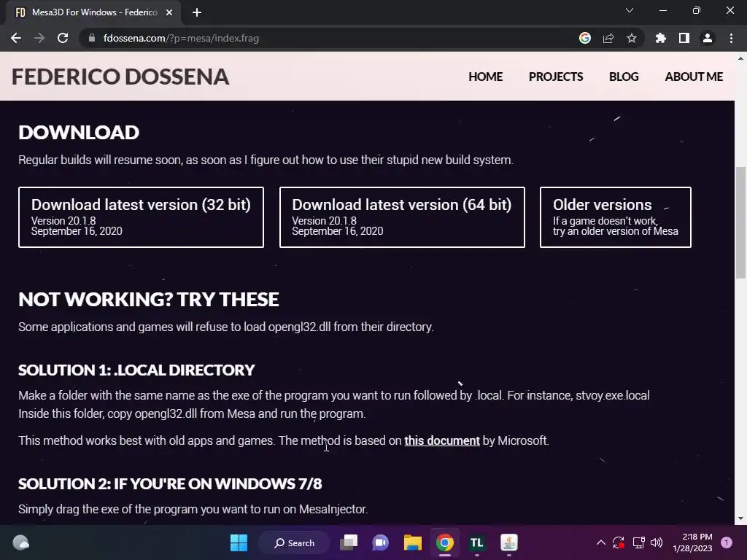Go back to the previous page

click(16, 38)
